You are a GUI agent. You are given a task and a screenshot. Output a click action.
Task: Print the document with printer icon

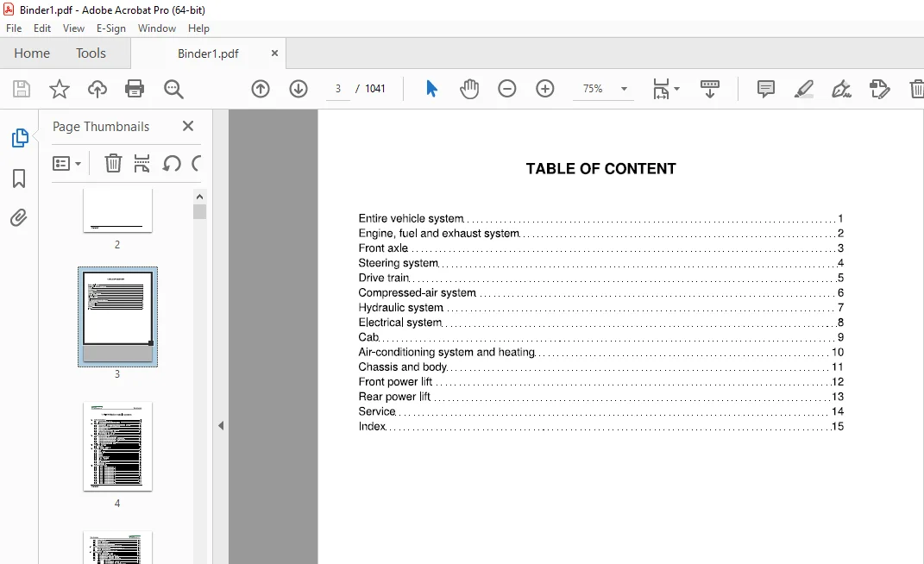click(x=135, y=89)
